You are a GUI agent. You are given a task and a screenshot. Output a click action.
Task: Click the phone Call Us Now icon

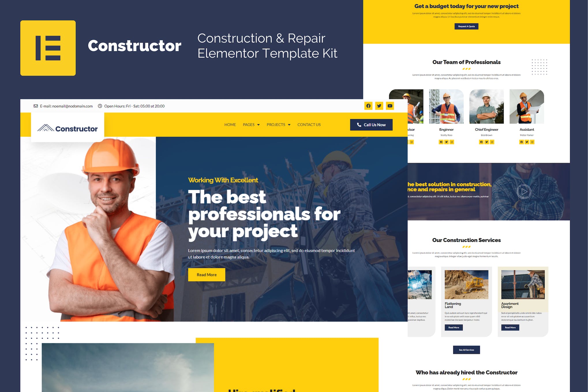click(x=359, y=125)
